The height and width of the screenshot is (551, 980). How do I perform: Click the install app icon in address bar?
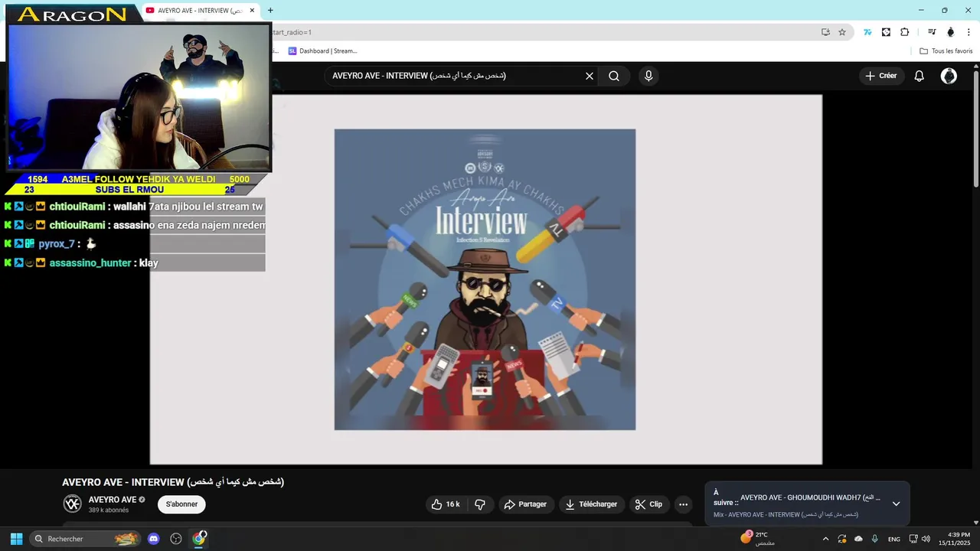click(825, 32)
